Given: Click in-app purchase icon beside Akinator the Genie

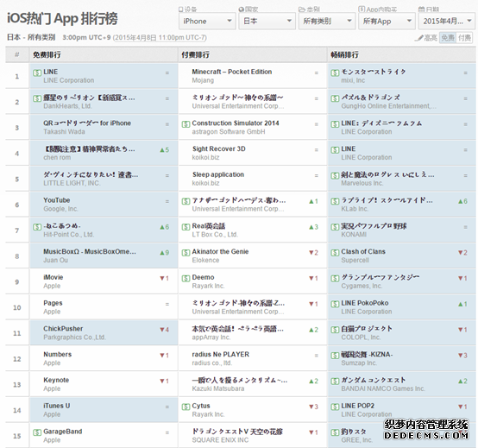Looking at the screenshot, I should point(186,253).
